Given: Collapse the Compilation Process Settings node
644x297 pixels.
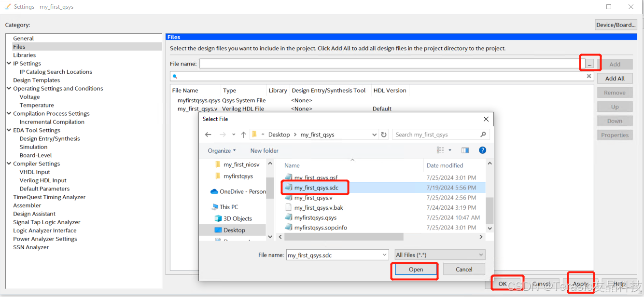Looking at the screenshot, I should tap(9, 113).
